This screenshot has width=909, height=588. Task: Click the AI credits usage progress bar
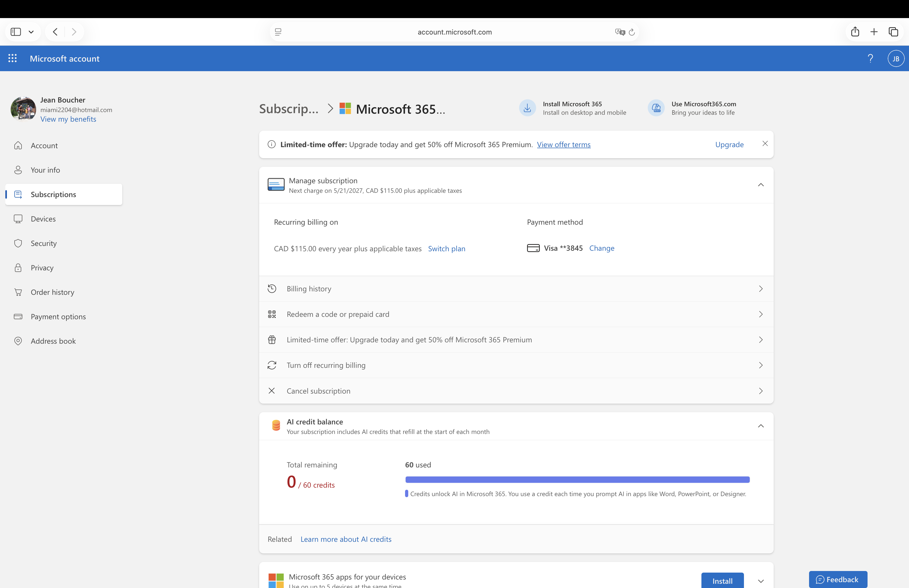[578, 480]
